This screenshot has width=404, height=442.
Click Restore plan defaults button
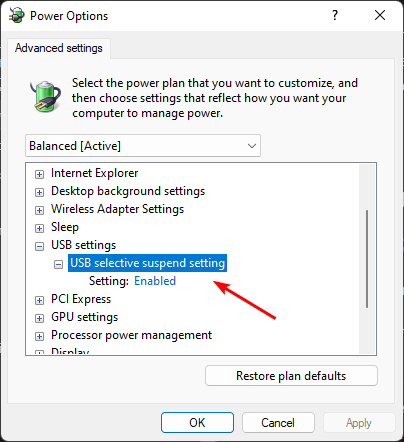click(291, 376)
